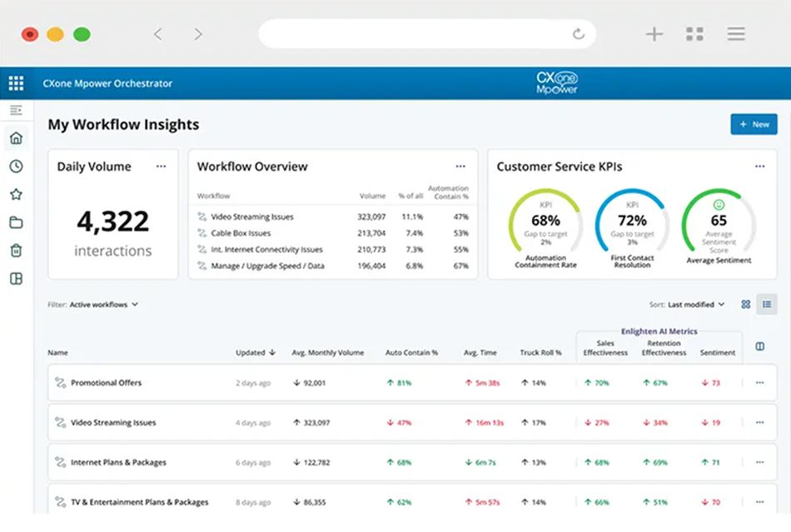Screen dimensions: 791x532
Task: Switch to grid card view
Action: click(x=745, y=304)
